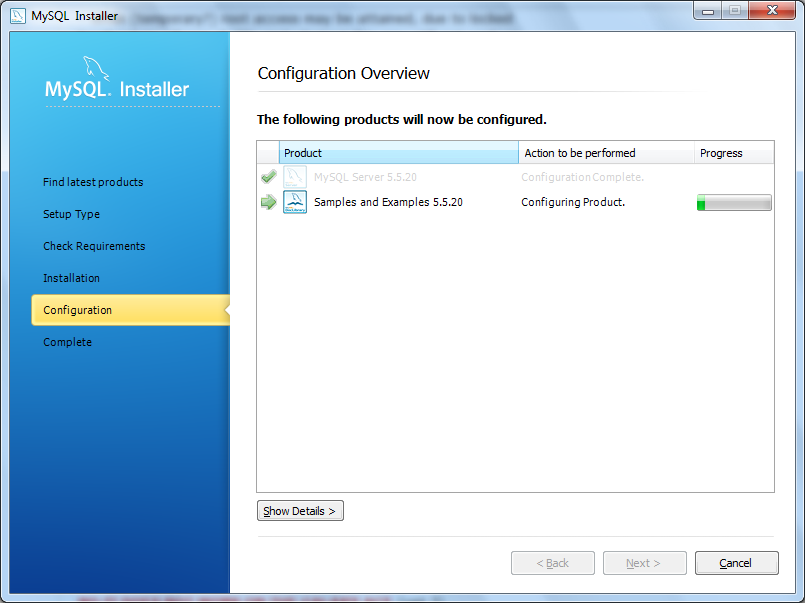The image size is (805, 603).
Task: Click the Action to be performed column header
Action: pos(606,153)
